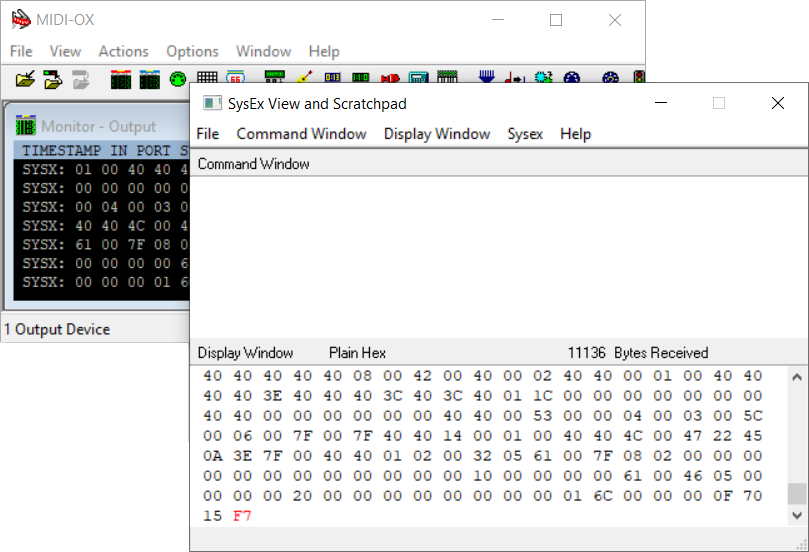Viewport: 809px width, 552px height.
Task: Click the '0A' byte in the hex display
Action: click(212, 456)
